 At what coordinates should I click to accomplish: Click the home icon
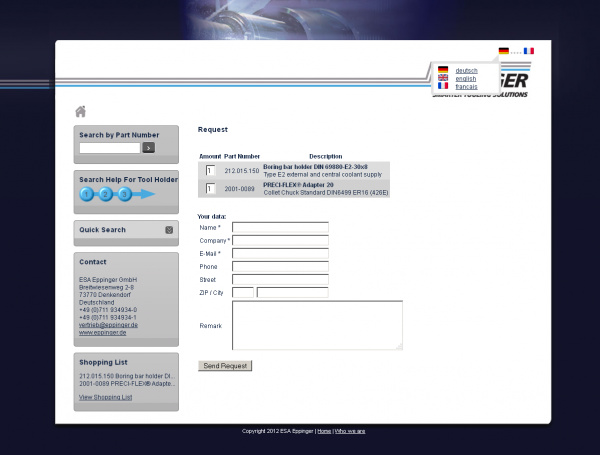(81, 111)
